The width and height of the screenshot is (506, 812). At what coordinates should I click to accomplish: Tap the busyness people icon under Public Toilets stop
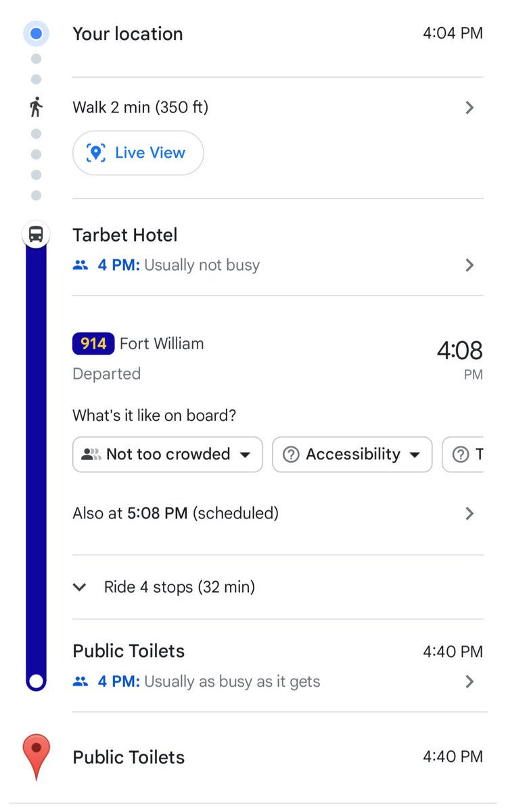(80, 681)
